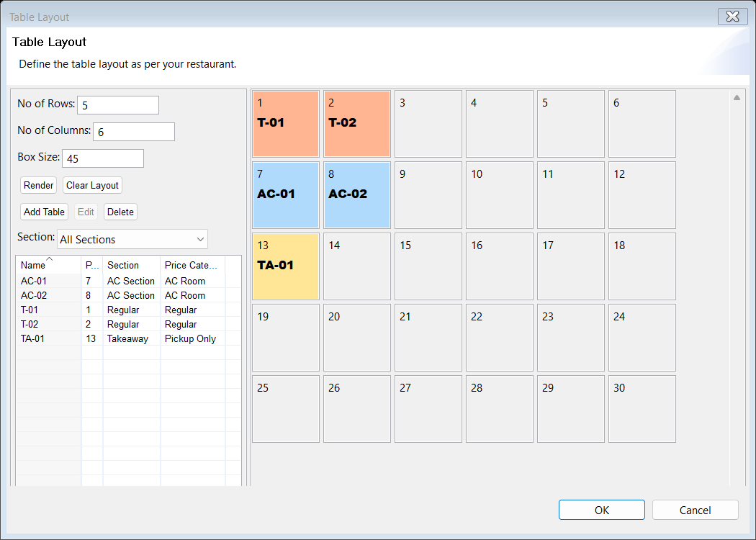Click empty grid box 25
Image resolution: width=756 pixels, height=540 pixels.
(x=286, y=410)
